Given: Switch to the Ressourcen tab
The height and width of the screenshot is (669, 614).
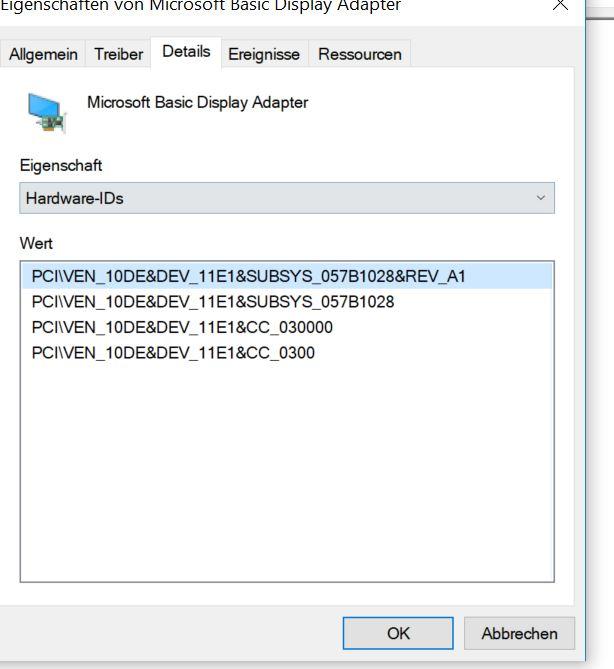Looking at the screenshot, I should pyautogui.click(x=360, y=54).
